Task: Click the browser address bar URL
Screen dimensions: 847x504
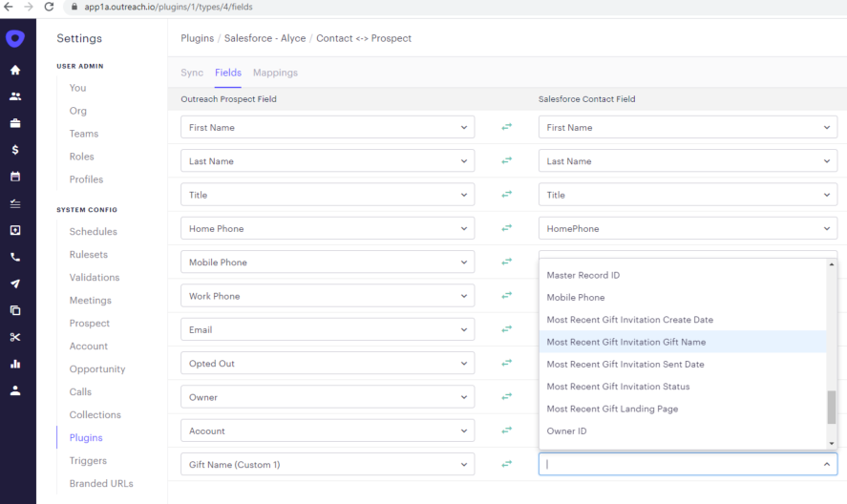Action: (168, 7)
